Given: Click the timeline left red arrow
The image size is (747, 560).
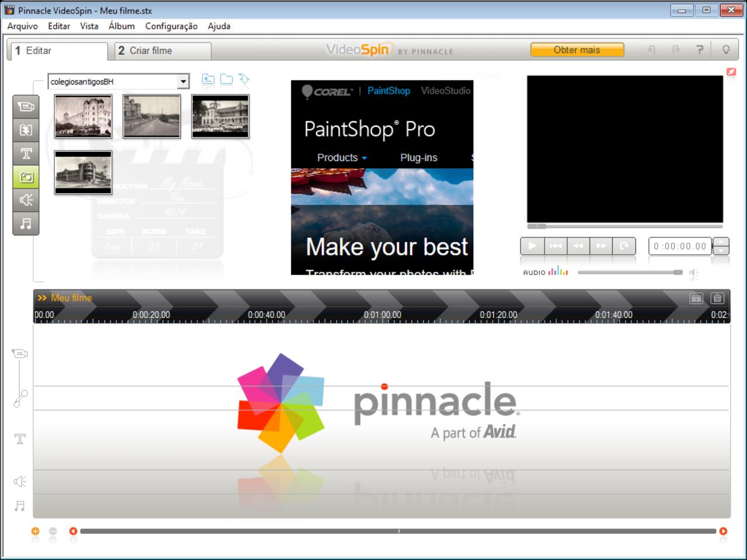Looking at the screenshot, I should click(x=73, y=531).
